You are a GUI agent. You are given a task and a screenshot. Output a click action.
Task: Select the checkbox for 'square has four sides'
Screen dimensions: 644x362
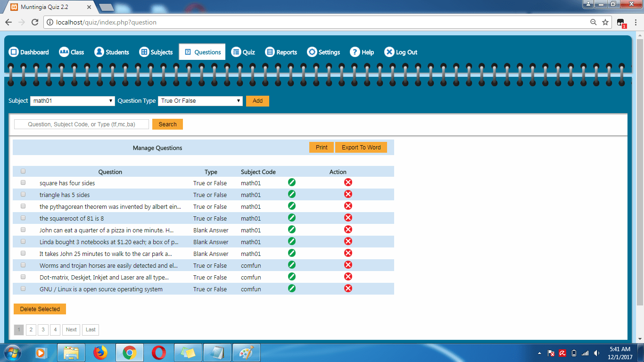click(23, 182)
